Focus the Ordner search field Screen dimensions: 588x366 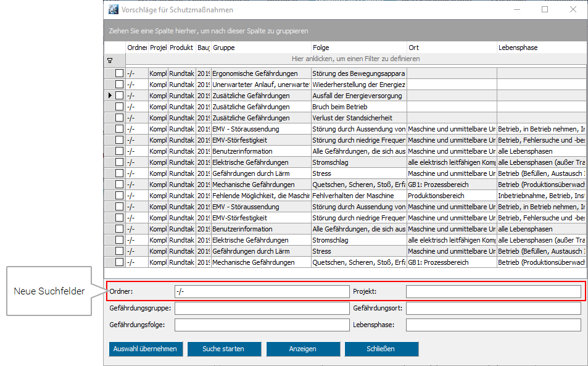click(262, 292)
